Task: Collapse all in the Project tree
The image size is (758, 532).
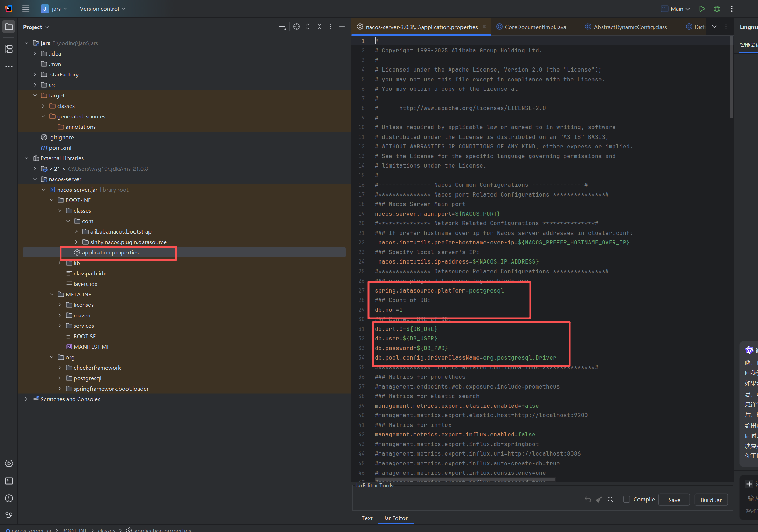Action: click(319, 27)
